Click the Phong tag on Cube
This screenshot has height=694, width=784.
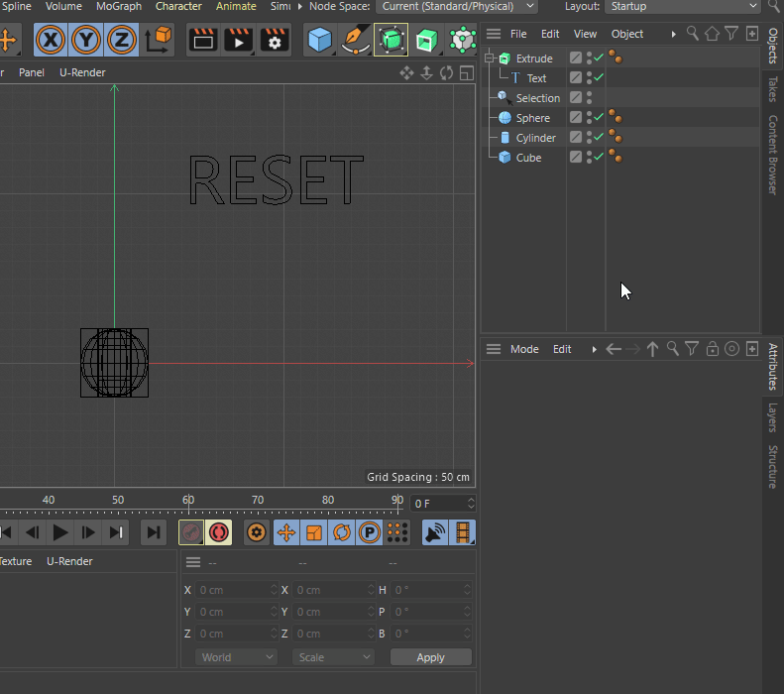[x=616, y=156]
